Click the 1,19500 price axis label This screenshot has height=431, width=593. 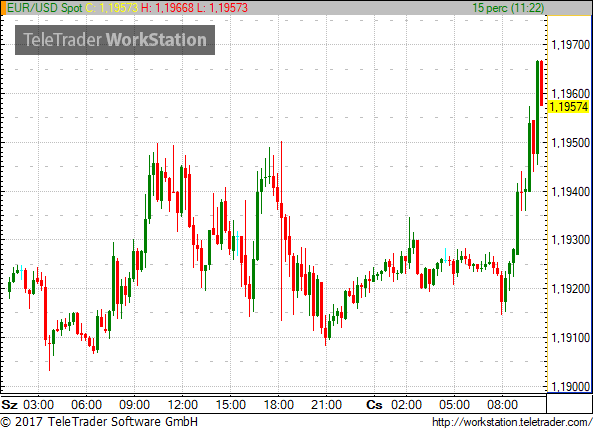coord(571,143)
